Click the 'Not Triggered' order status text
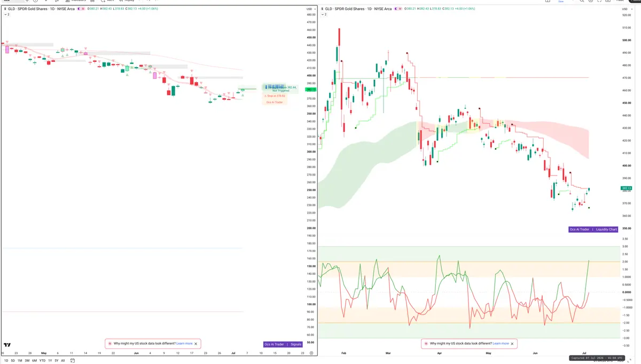This screenshot has width=641, height=364. click(281, 91)
